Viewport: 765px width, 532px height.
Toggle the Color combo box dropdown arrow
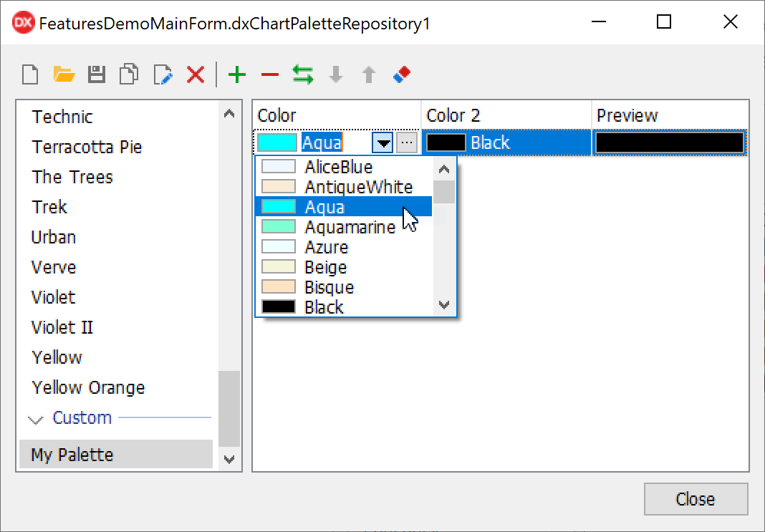(x=384, y=142)
